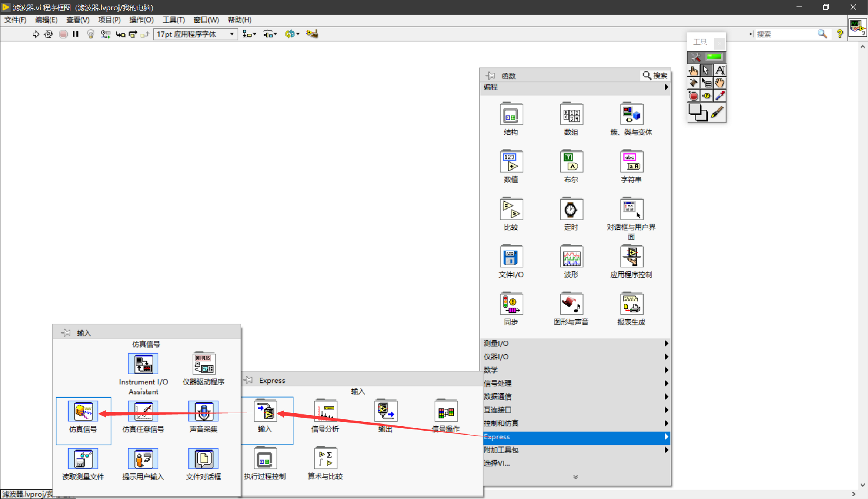Select the 文件I/O palette icon

pos(511,256)
